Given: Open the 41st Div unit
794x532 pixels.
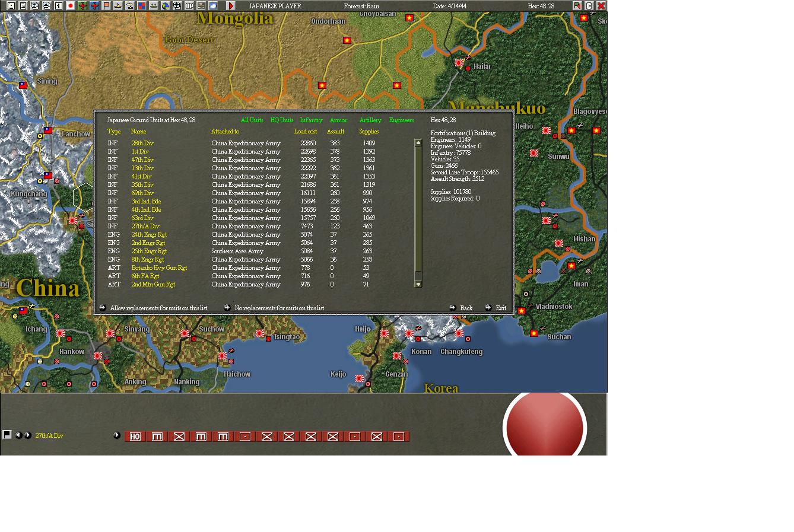Looking at the screenshot, I should [x=141, y=177].
